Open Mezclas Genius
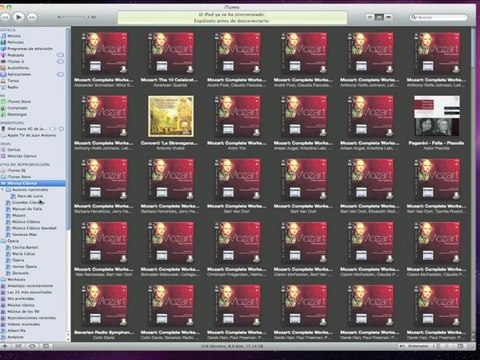Viewport: 480px width, 360px height. pyautogui.click(x=22, y=156)
